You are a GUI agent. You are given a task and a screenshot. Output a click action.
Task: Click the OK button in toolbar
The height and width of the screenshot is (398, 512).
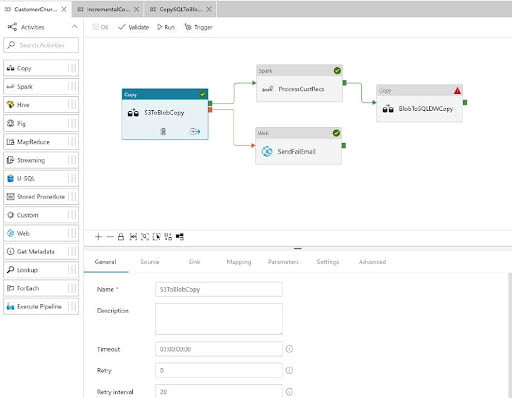pos(100,27)
